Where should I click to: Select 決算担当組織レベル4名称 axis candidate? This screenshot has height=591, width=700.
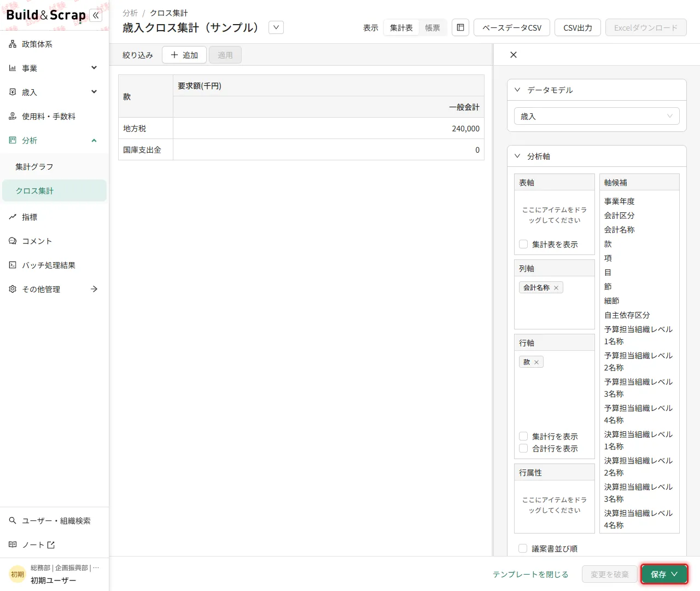[638, 519]
